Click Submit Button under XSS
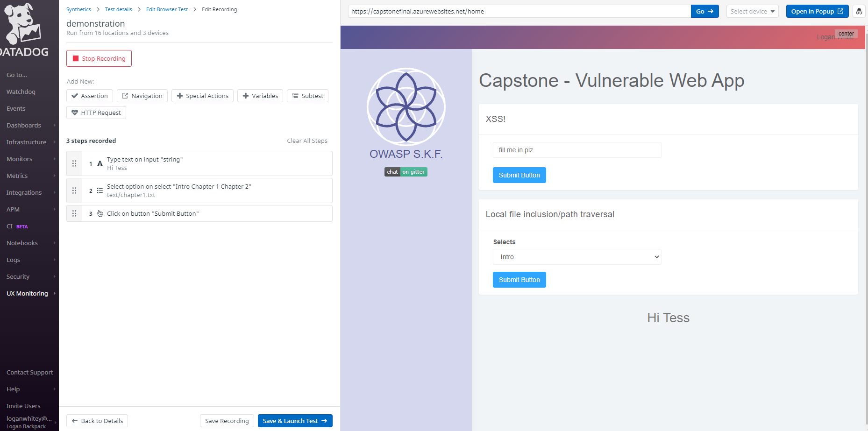868x431 pixels. click(519, 175)
